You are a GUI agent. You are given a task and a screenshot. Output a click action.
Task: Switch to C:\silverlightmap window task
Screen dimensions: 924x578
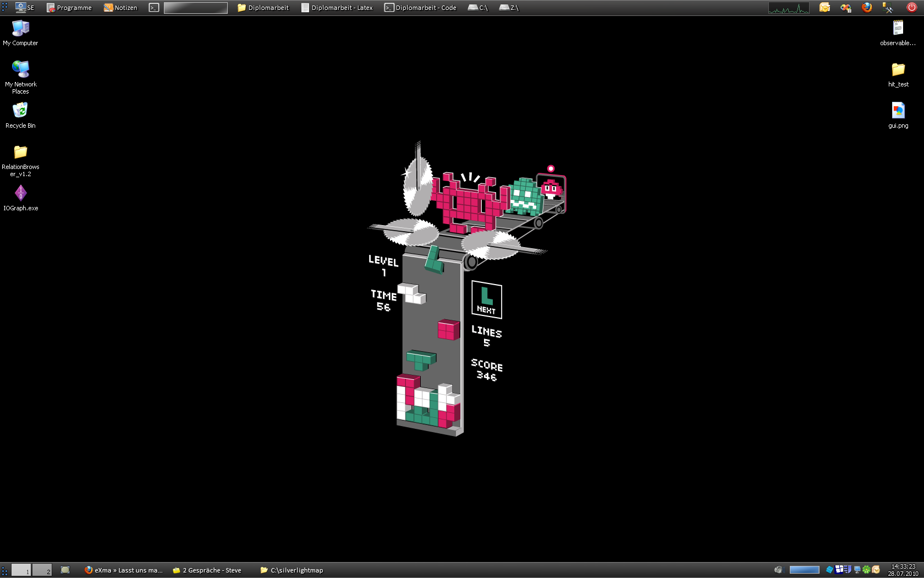coord(292,570)
